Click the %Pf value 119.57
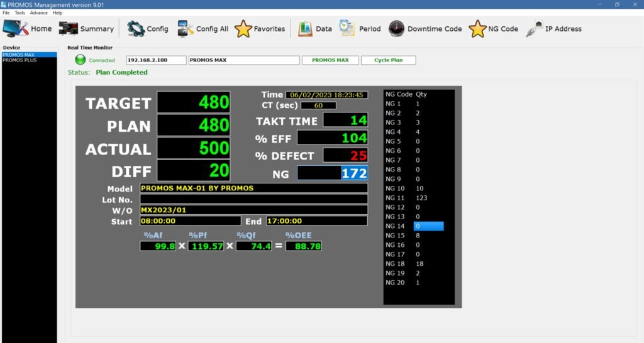644x343 pixels. pyautogui.click(x=206, y=246)
